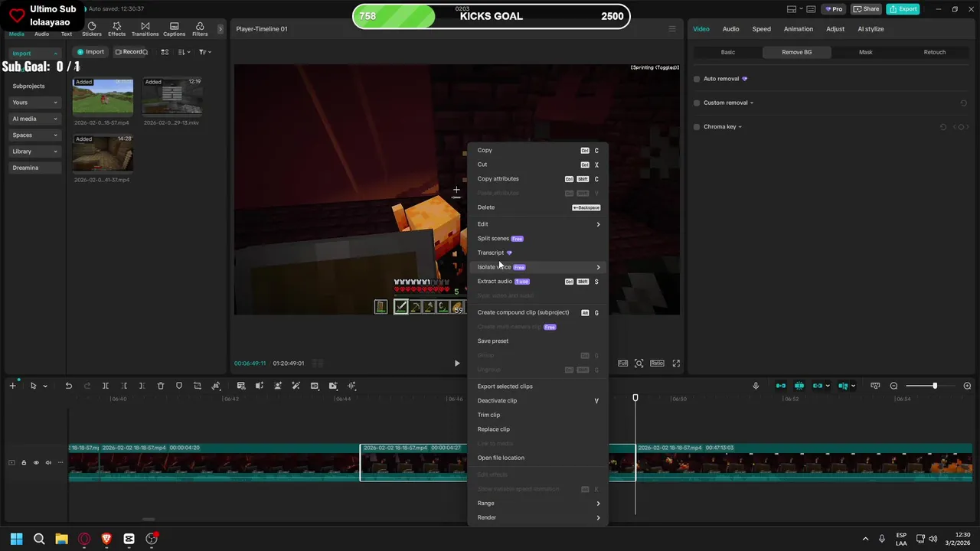Play the preview video
Screen dimensions: 980x551
coord(457,364)
